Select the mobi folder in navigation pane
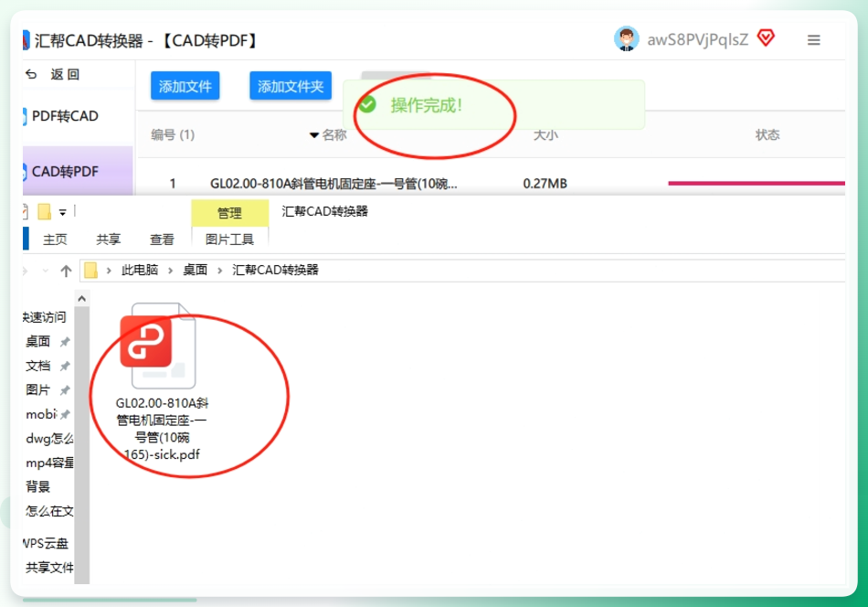 point(41,414)
